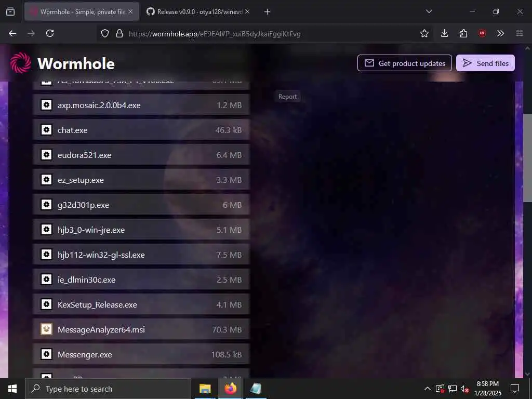Close the Wormhole tab
This screenshot has width=532, height=399.
130,11
